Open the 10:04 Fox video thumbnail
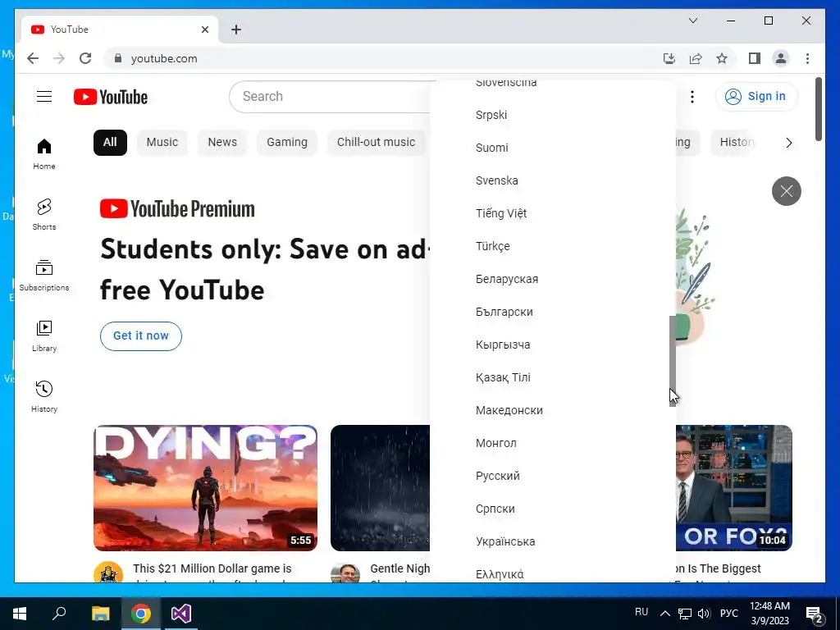This screenshot has height=630, width=840. click(x=734, y=488)
